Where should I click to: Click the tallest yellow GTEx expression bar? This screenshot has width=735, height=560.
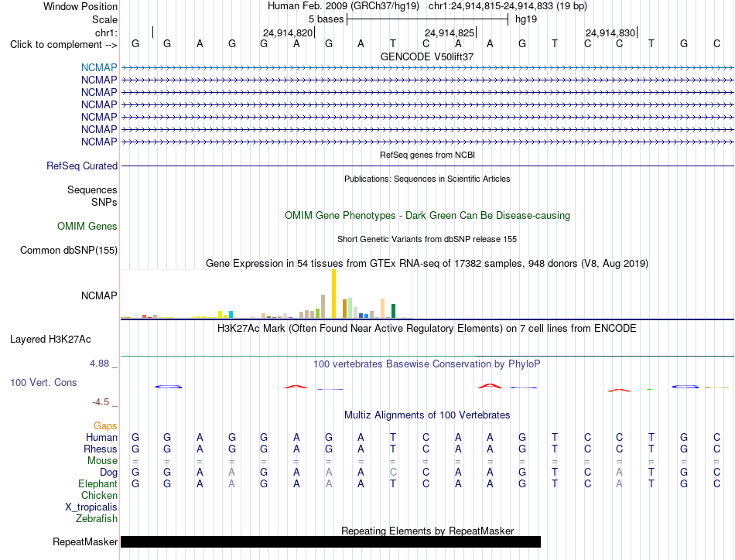click(333, 294)
